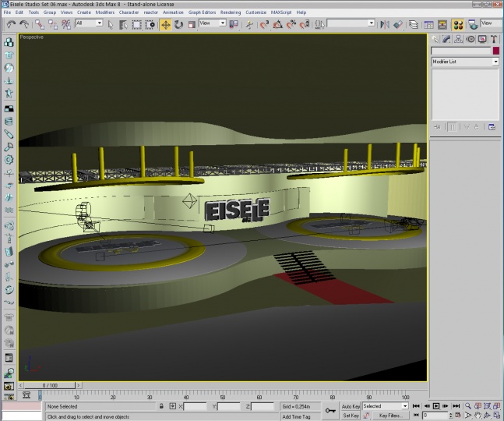Click the time slider showing 0 / 100

50,385
